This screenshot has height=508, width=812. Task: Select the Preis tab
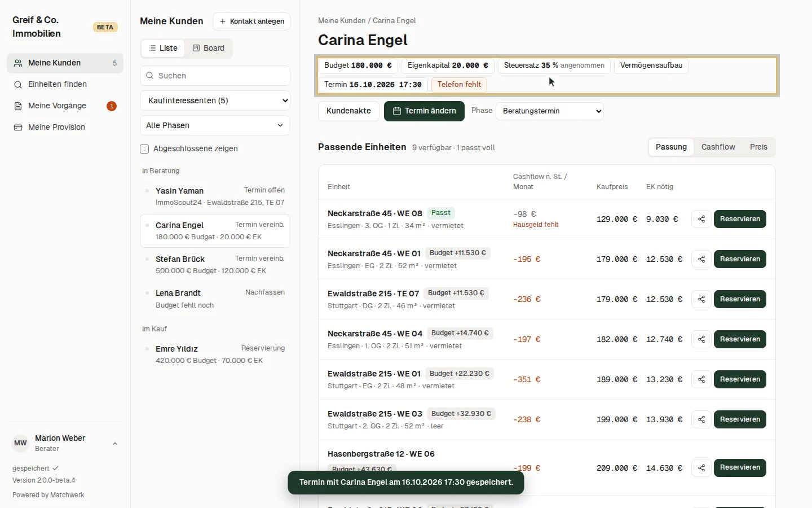coord(758,147)
